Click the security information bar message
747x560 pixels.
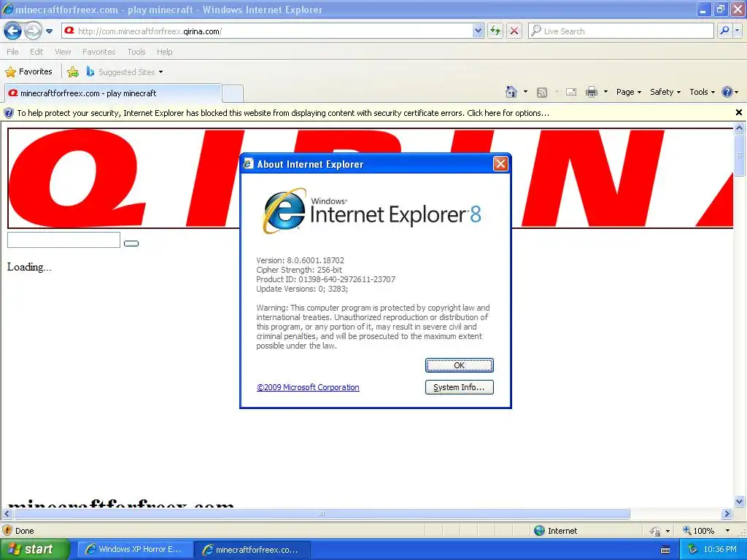[283, 113]
